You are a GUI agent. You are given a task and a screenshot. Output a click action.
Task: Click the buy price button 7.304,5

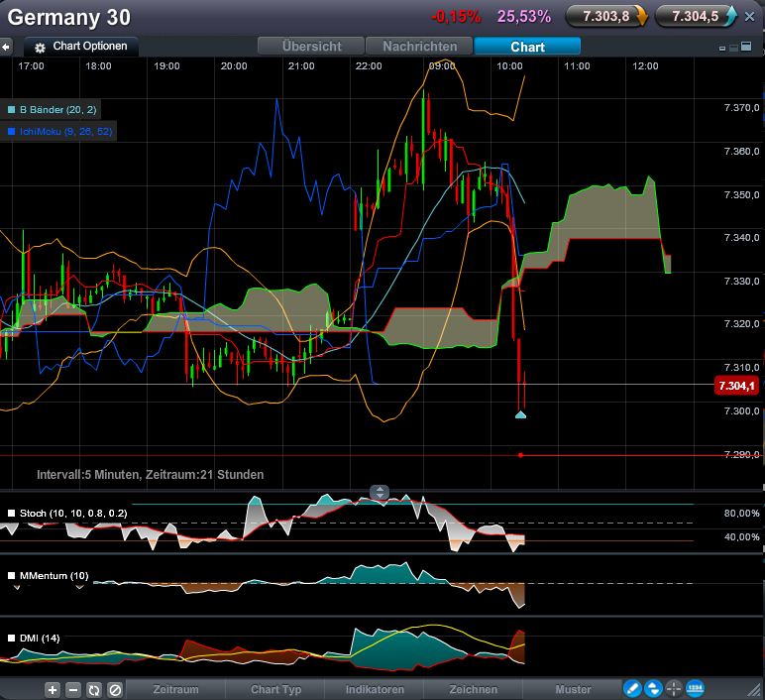(699, 16)
